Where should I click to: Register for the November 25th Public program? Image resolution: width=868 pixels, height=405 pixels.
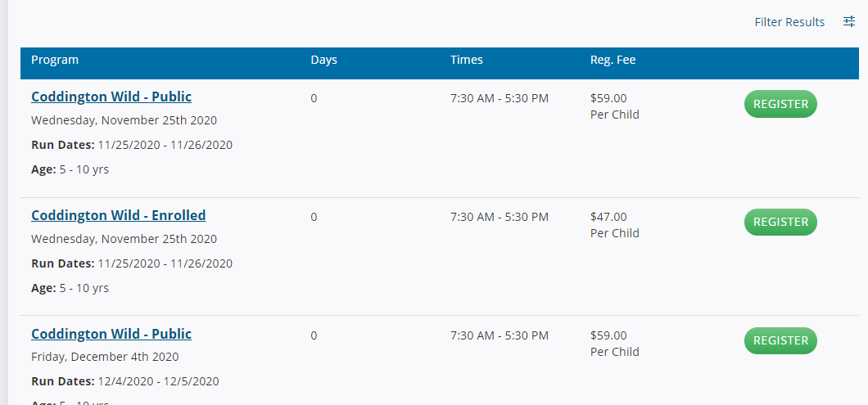[780, 104]
